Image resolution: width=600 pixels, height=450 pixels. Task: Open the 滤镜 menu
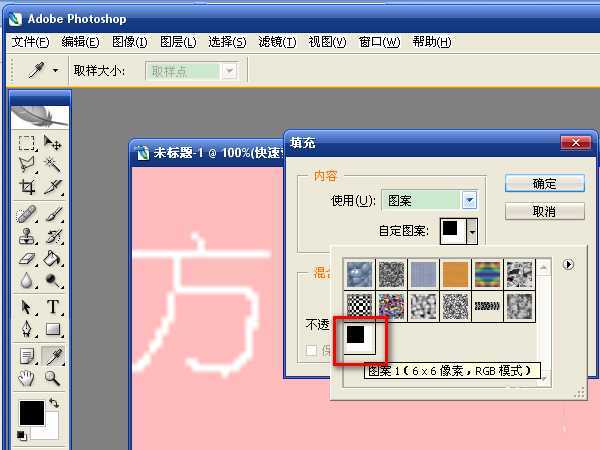(x=276, y=42)
